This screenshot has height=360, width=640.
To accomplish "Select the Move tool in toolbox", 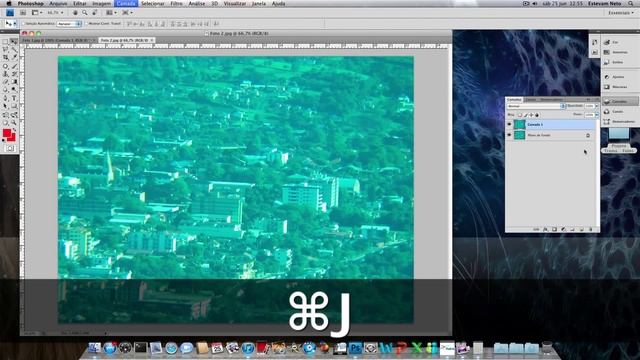I will click(x=14, y=41).
